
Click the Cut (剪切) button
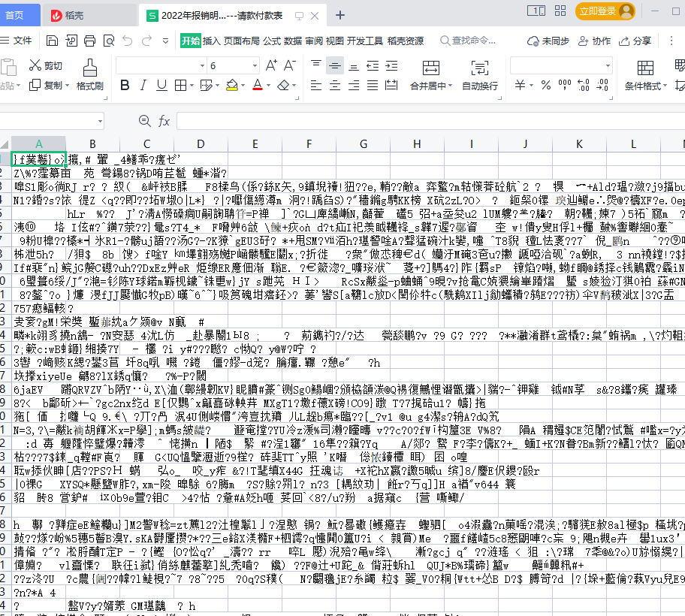(46, 65)
